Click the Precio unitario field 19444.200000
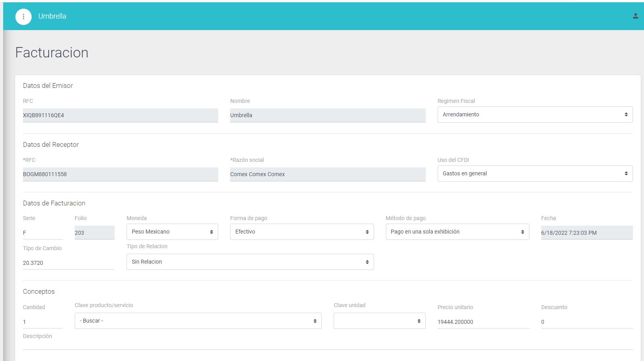644x361 pixels. [x=483, y=322]
